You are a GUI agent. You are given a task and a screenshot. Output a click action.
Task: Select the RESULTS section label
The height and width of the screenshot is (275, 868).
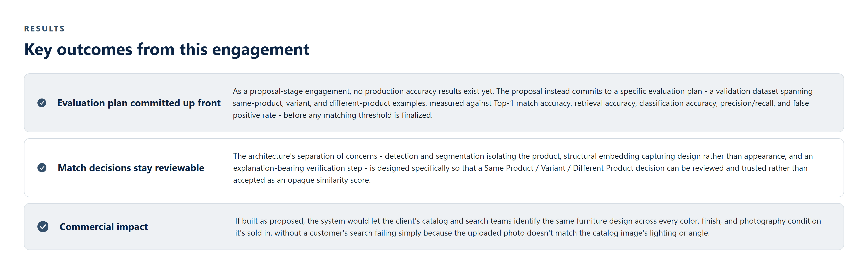44,29
